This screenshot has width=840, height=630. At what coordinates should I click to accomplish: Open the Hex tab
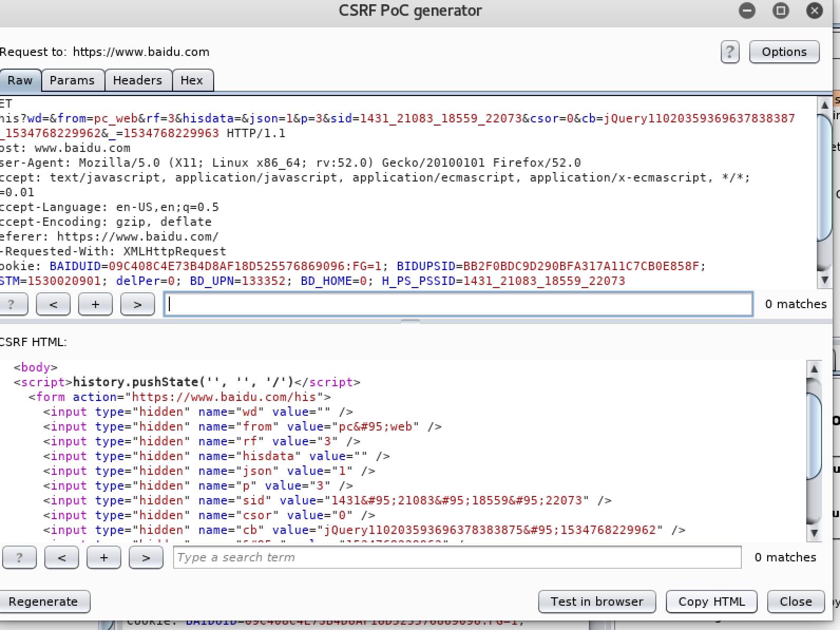click(x=192, y=80)
